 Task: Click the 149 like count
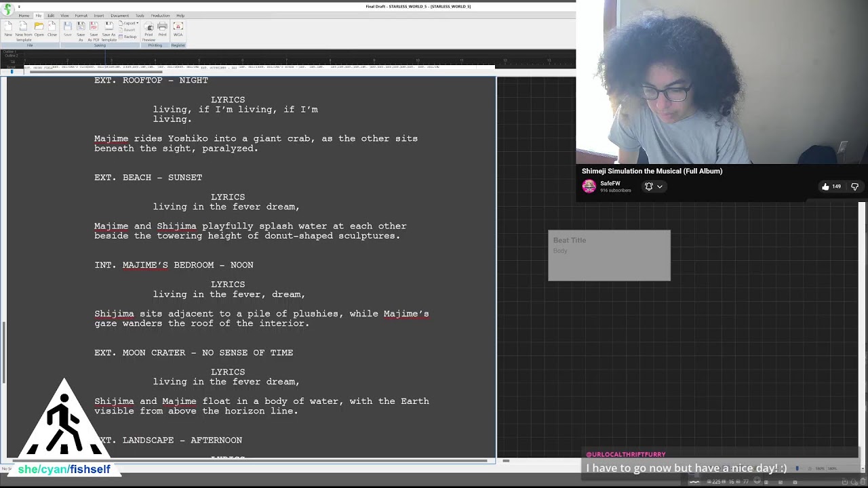pyautogui.click(x=837, y=186)
